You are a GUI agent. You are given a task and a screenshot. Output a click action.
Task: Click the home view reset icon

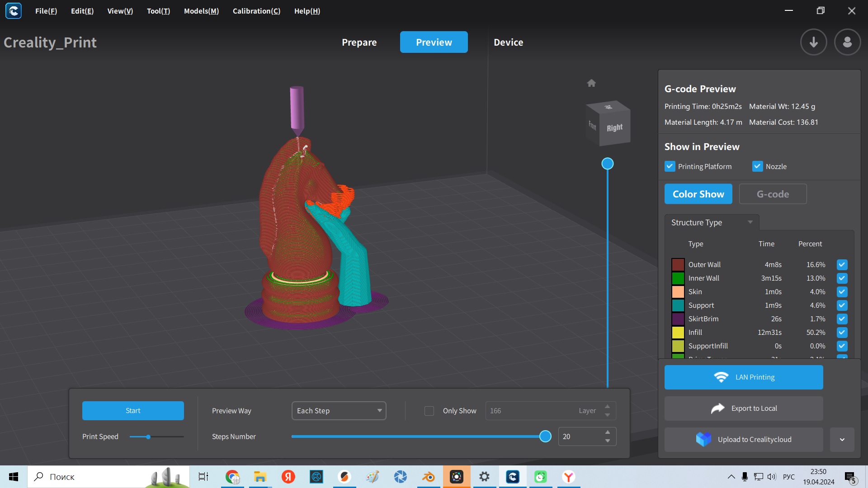point(591,83)
